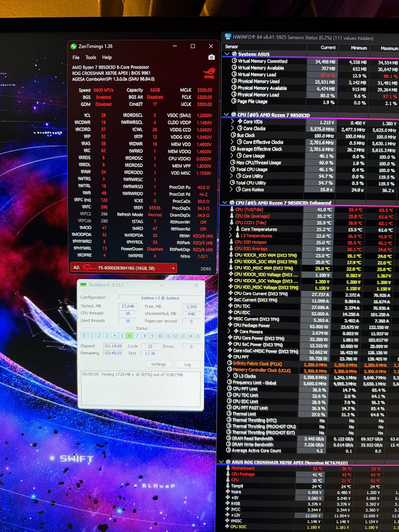This screenshot has height=532, width=399.
Task: Click the CPU (Tctl/Tdie) thermometer icon
Action: pos(232,209)
